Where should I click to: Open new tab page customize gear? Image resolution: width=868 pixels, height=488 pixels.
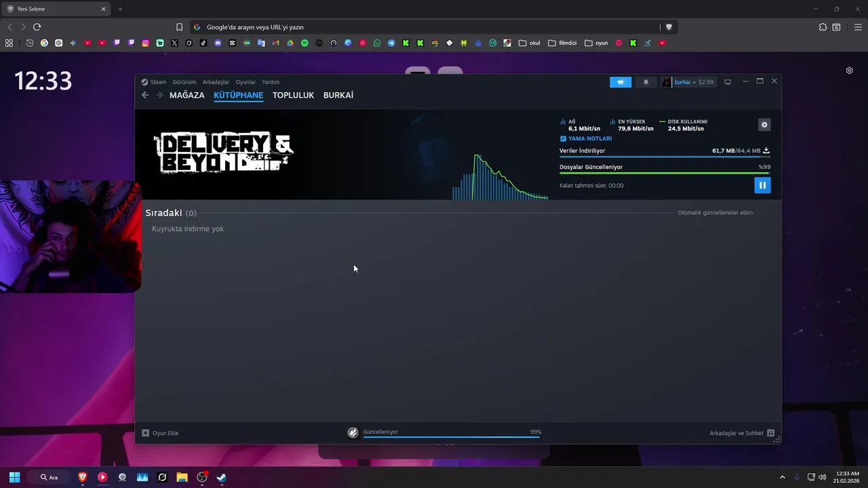click(x=849, y=70)
